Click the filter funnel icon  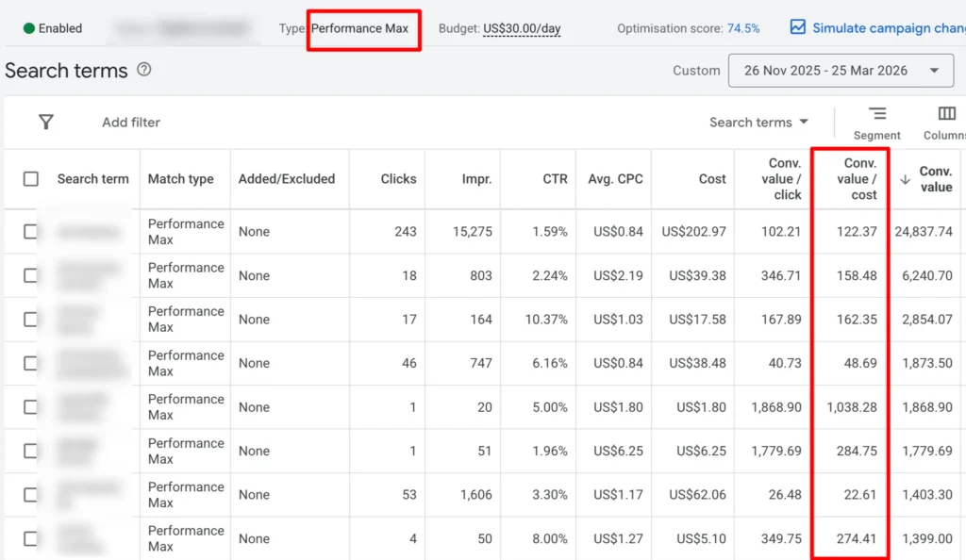coord(46,122)
